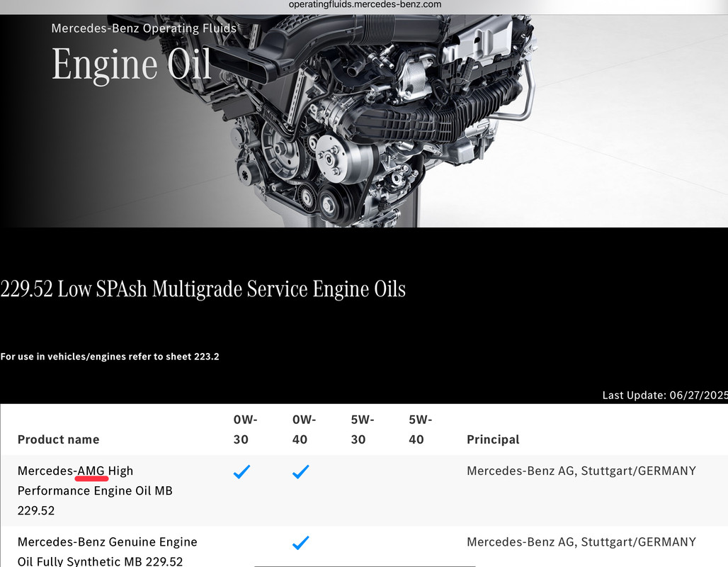Click the 'Last Update: 06/27/2025' text

pyautogui.click(x=665, y=395)
